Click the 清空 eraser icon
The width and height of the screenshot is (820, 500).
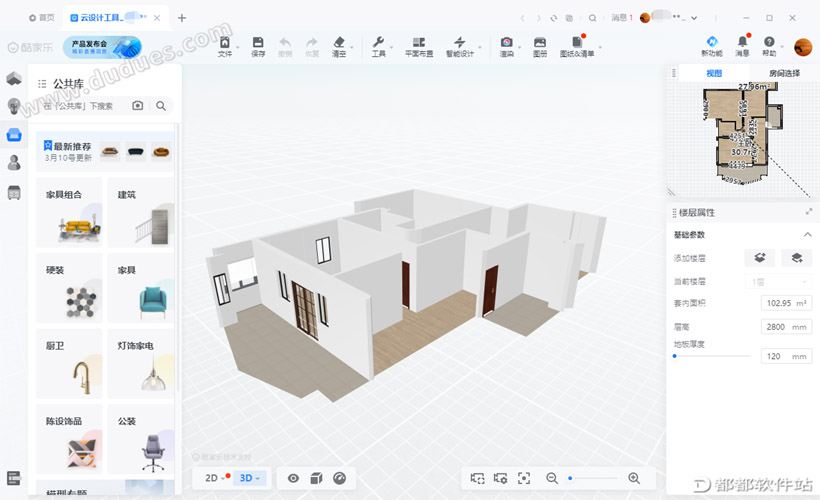point(339,42)
